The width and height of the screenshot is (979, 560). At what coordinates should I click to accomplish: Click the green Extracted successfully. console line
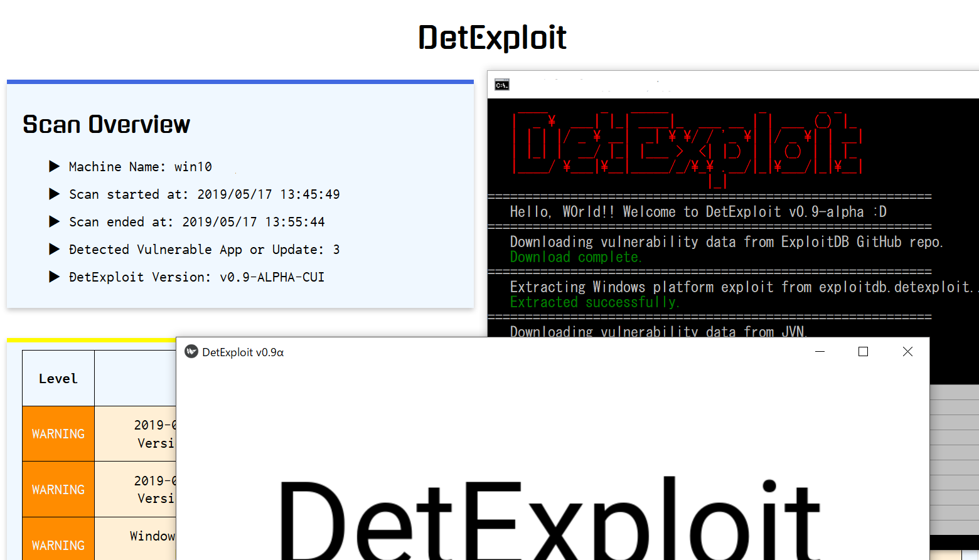click(x=594, y=302)
